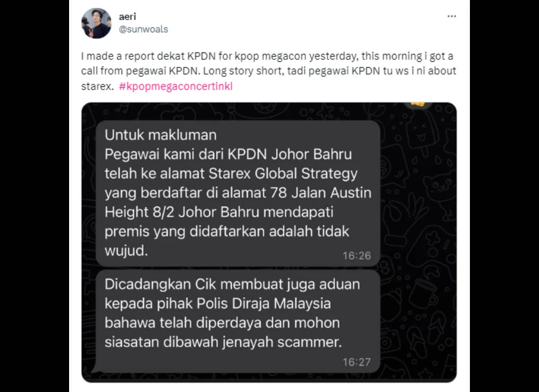Click the word 'starex.' before the hashtag
539x392 pixels.
tap(98, 86)
